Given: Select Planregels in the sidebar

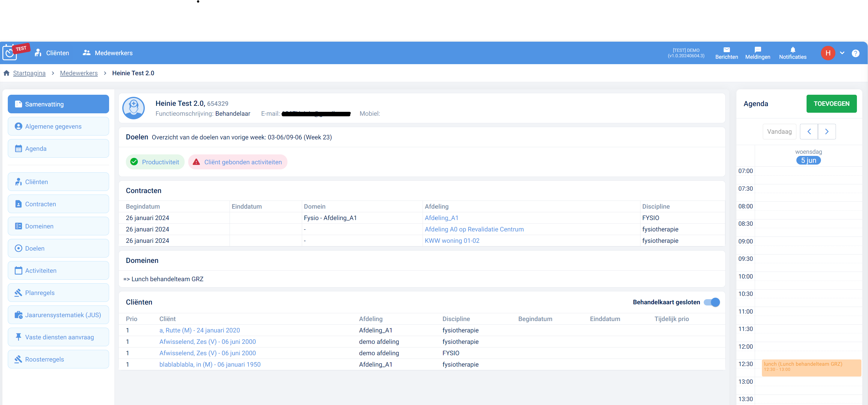Looking at the screenshot, I should [58, 293].
